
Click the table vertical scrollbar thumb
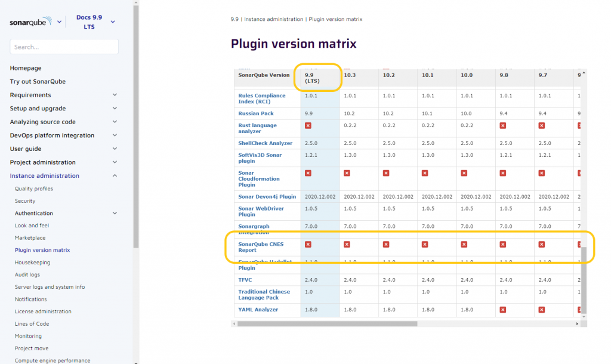tap(584, 280)
